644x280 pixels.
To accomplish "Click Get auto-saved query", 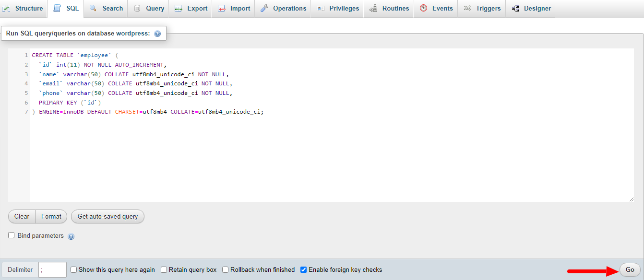I will [x=107, y=216].
